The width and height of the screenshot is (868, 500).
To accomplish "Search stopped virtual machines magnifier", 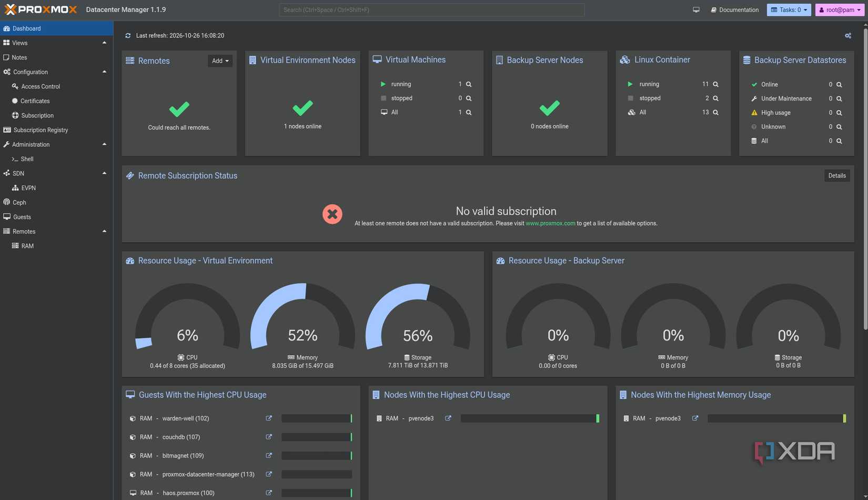I will [469, 98].
